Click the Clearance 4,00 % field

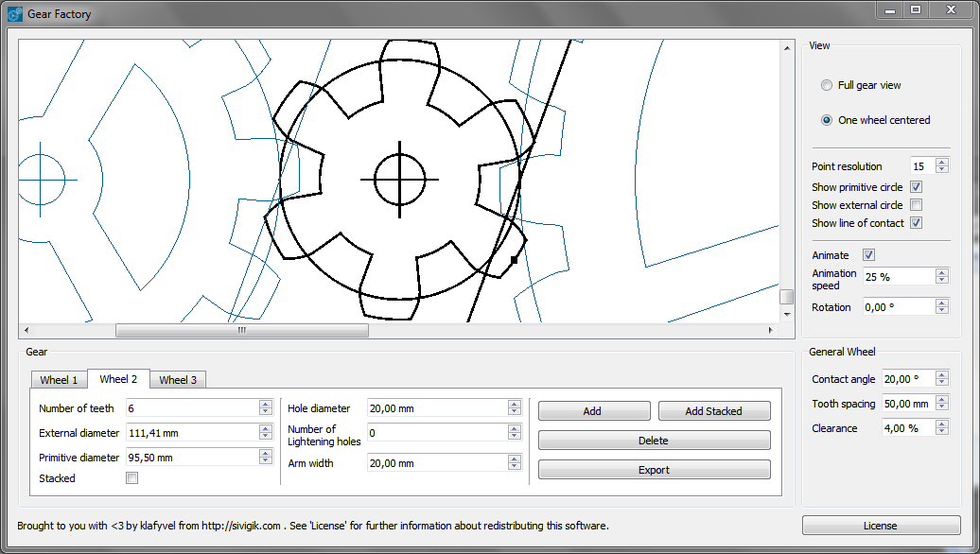point(908,428)
